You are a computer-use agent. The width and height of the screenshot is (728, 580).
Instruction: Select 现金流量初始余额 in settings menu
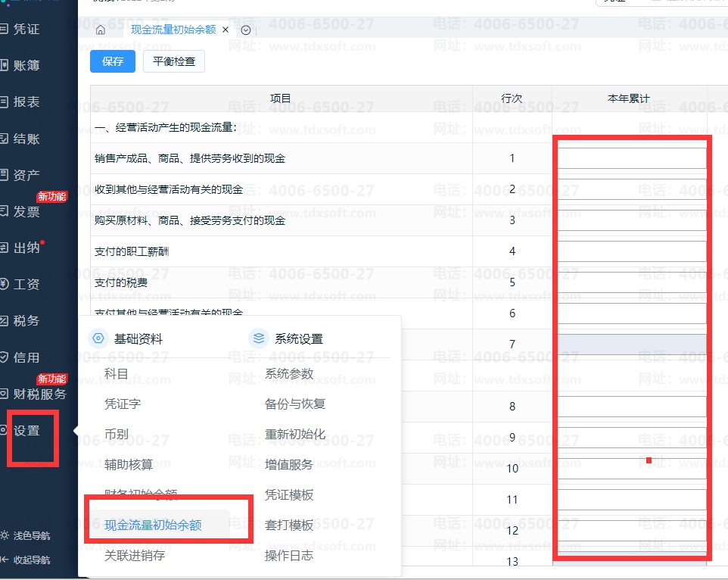[153, 525]
